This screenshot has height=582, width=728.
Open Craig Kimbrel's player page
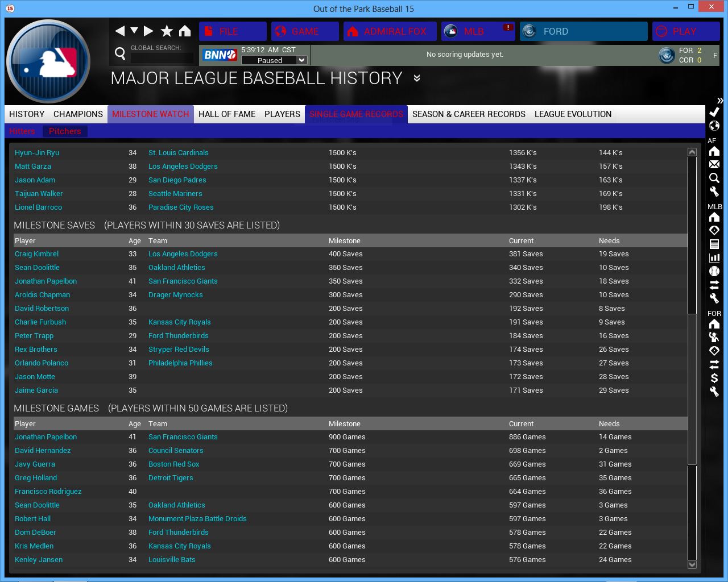pyautogui.click(x=36, y=254)
